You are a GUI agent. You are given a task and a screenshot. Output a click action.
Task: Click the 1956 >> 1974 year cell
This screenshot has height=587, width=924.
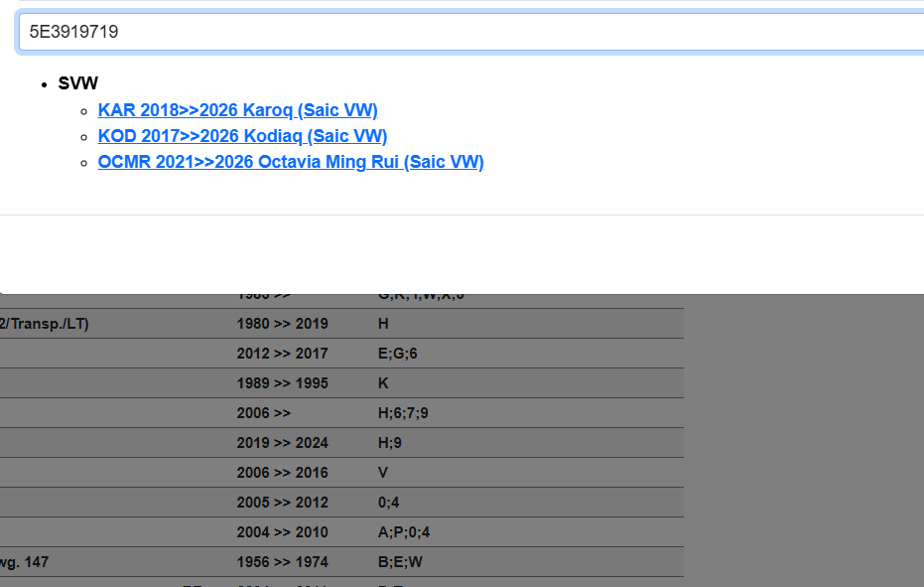click(282, 562)
